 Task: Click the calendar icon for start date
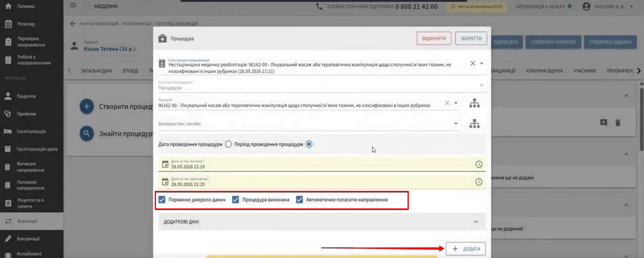pos(165,164)
